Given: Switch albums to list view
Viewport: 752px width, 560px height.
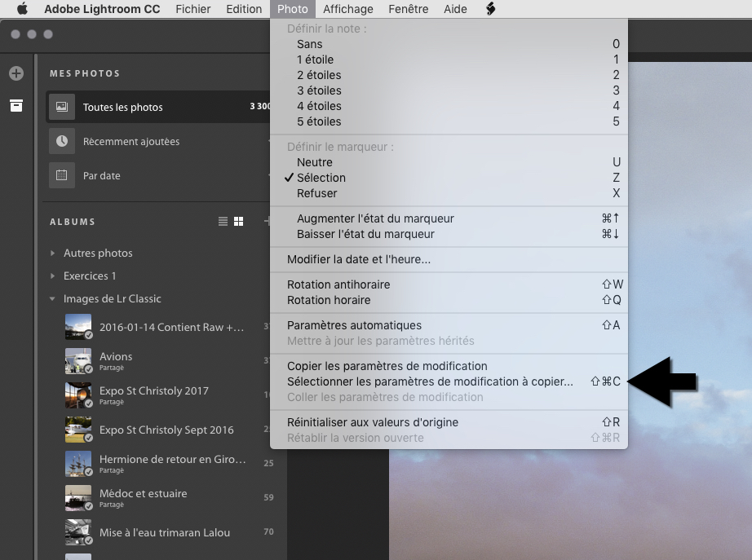Looking at the screenshot, I should 223,221.
